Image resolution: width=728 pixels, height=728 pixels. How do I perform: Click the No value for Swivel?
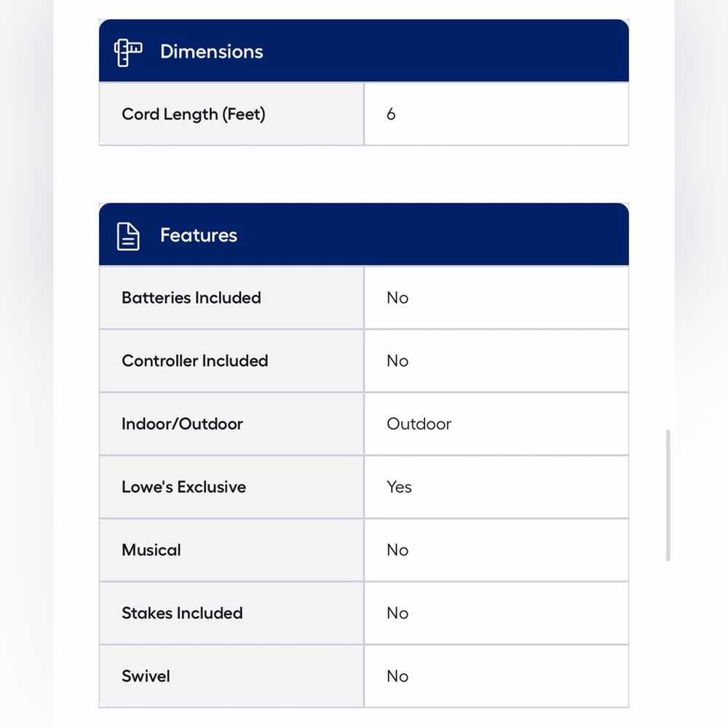tap(397, 676)
